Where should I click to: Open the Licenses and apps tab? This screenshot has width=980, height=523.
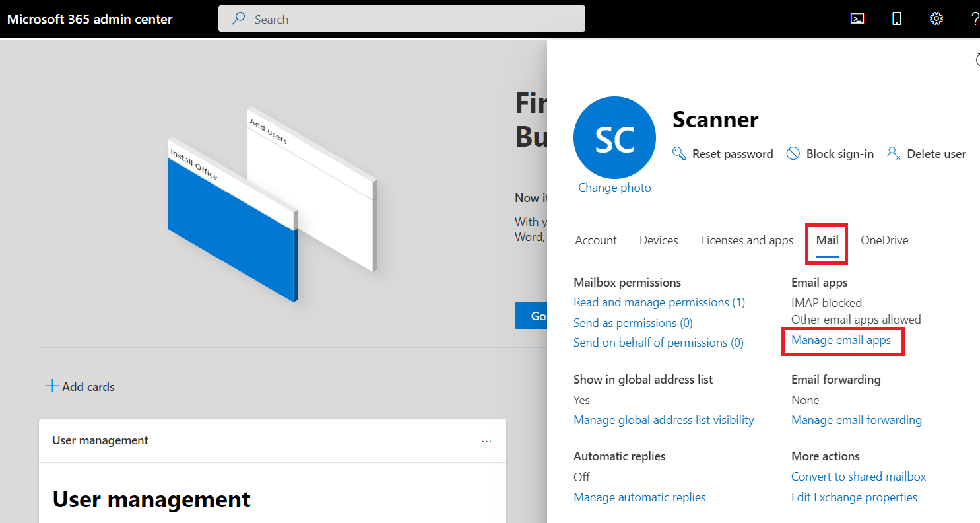pyautogui.click(x=747, y=240)
